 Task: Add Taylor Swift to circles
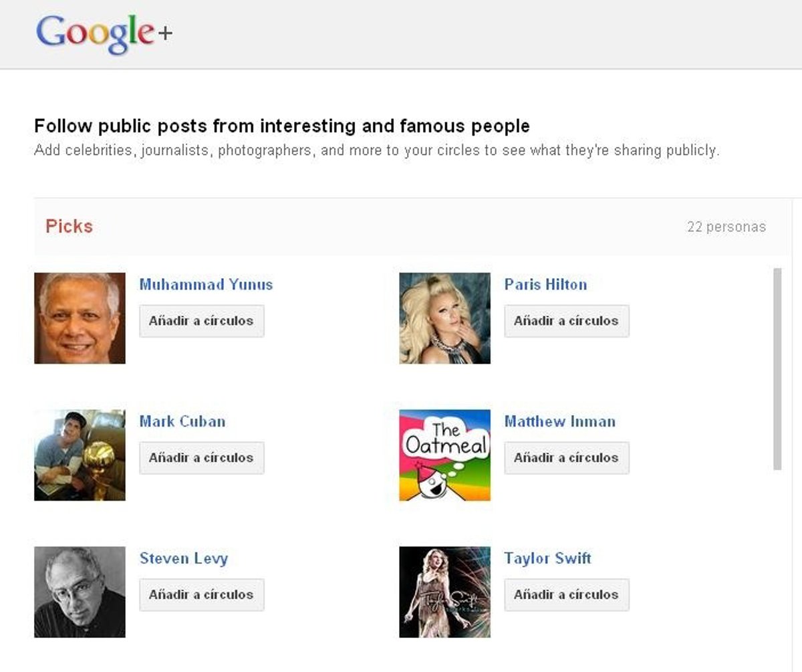566,594
